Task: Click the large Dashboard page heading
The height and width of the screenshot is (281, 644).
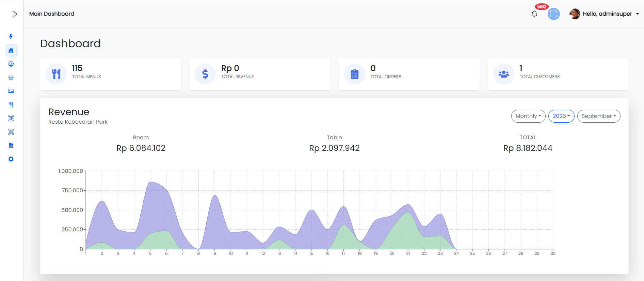Action: [70, 43]
